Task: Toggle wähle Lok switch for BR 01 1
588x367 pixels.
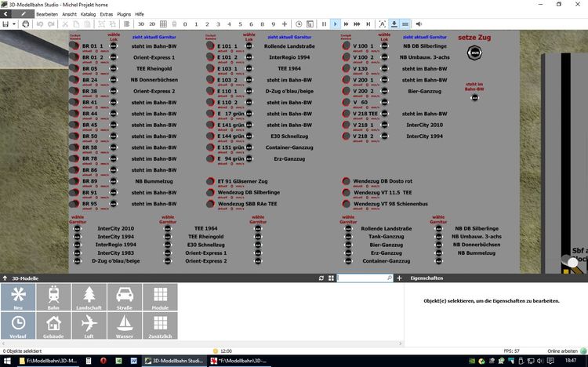Action: coord(114,46)
